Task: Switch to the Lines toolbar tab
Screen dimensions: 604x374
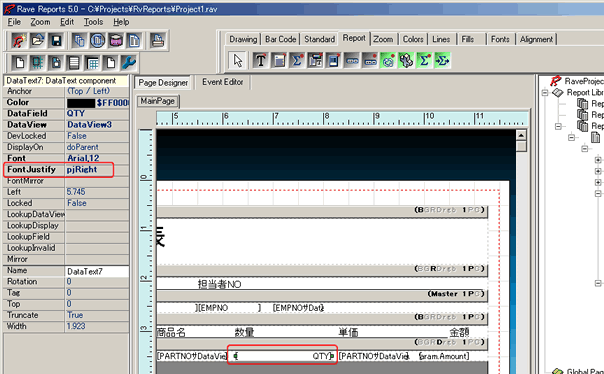Action: [441, 39]
